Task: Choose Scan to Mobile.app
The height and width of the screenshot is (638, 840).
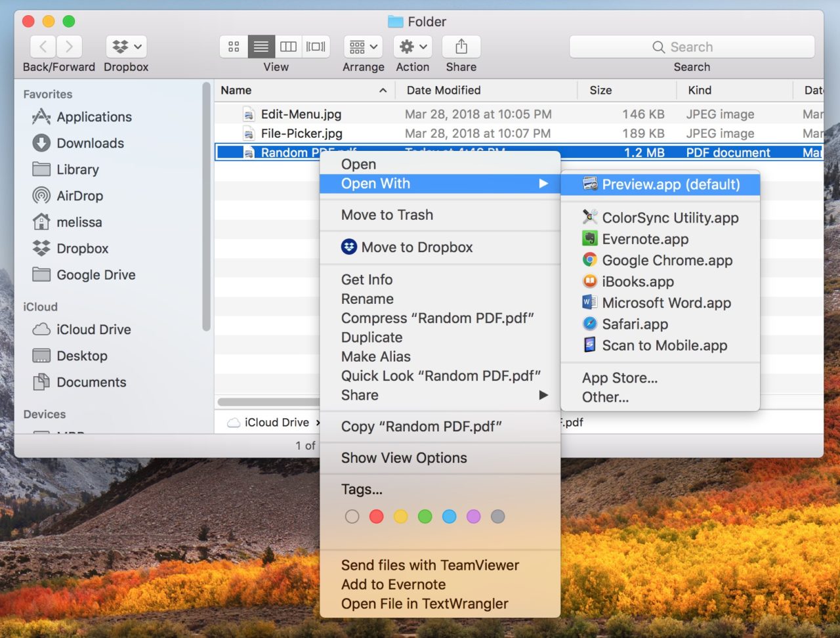Action: 664,345
